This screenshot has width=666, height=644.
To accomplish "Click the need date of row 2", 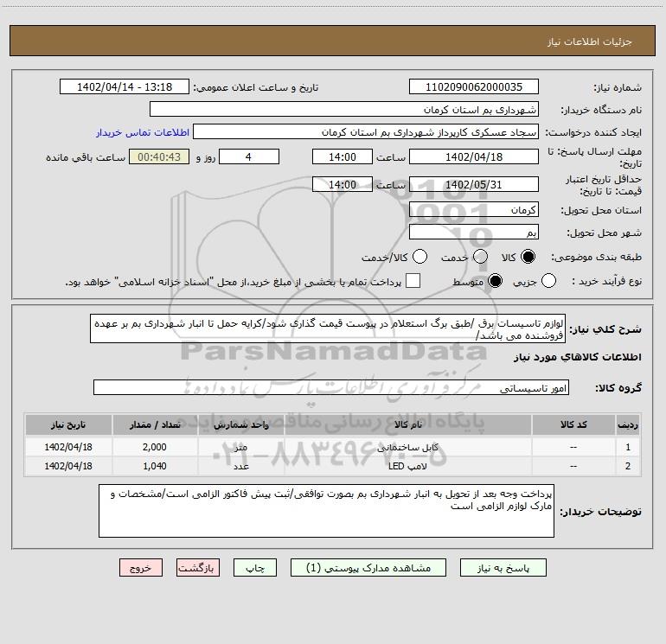I will coord(68,466).
